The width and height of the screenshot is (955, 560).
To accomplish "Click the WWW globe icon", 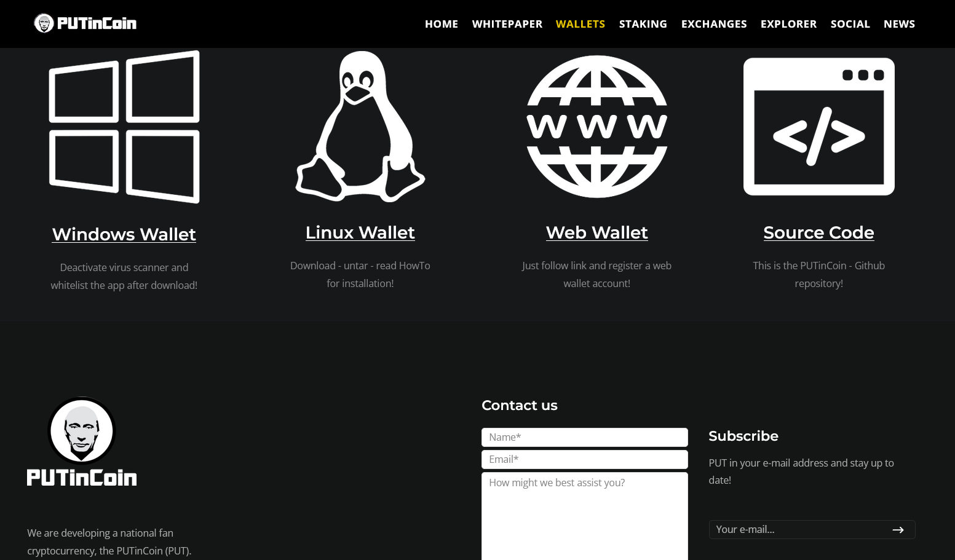I will coord(597,127).
